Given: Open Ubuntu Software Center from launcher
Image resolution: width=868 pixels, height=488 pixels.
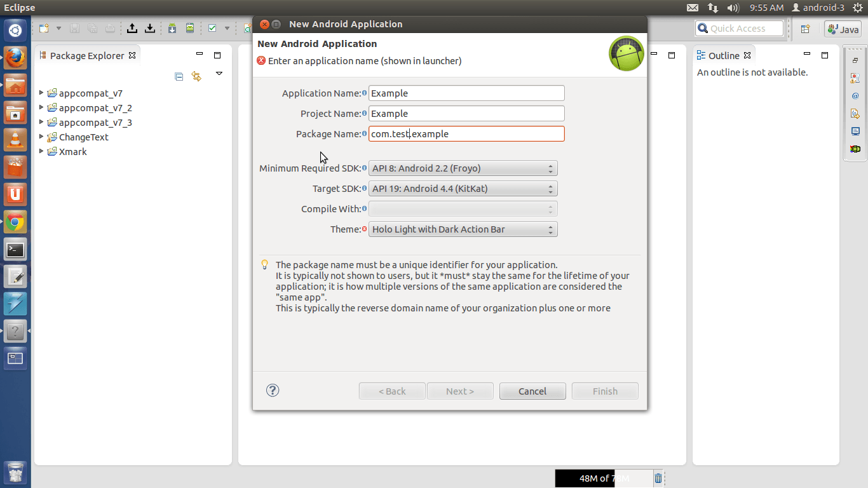Looking at the screenshot, I should (15, 167).
